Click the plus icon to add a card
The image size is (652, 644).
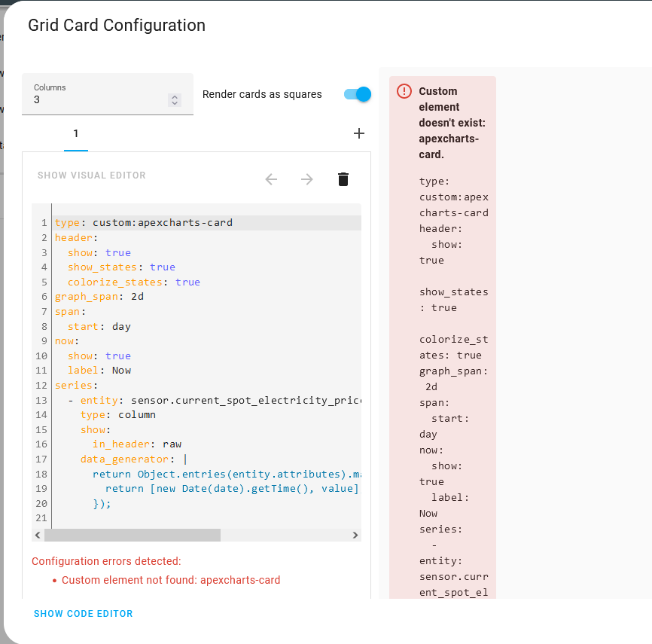(359, 133)
